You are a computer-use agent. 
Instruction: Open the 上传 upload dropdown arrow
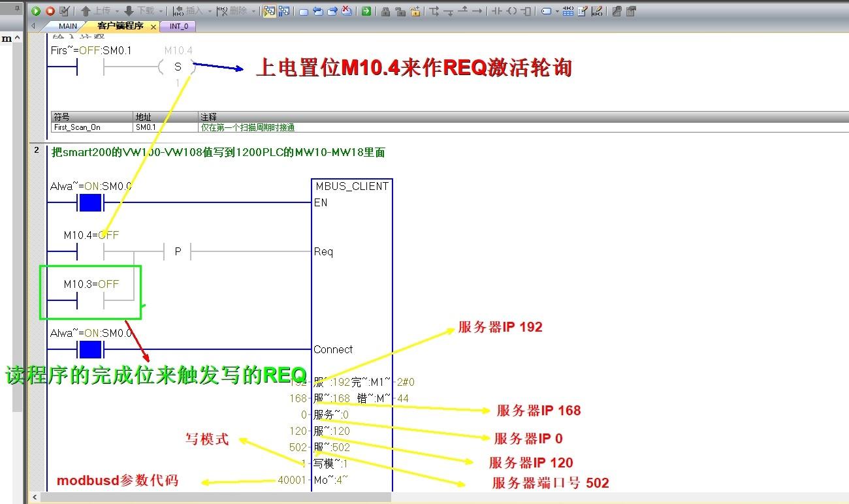point(118,11)
